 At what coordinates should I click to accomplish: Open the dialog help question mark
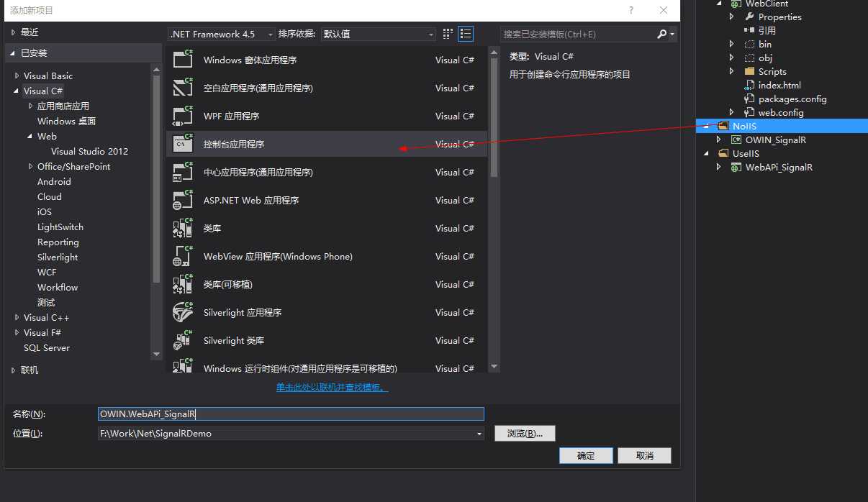point(631,10)
